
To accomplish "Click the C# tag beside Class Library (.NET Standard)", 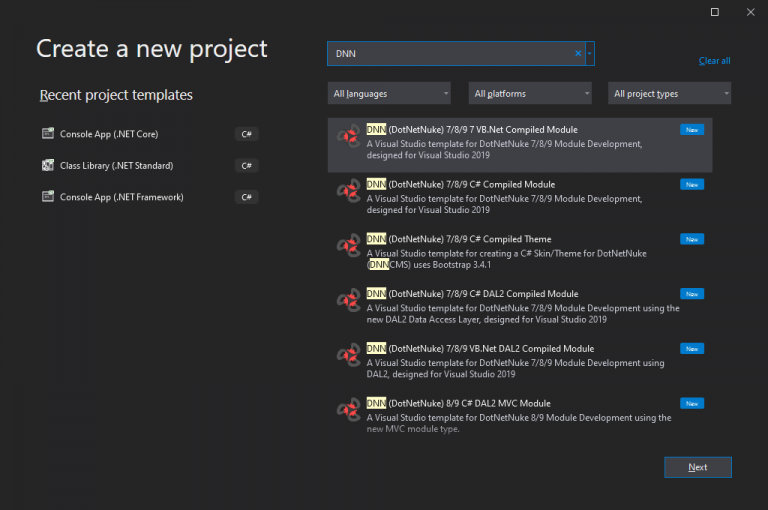I will coord(246,166).
